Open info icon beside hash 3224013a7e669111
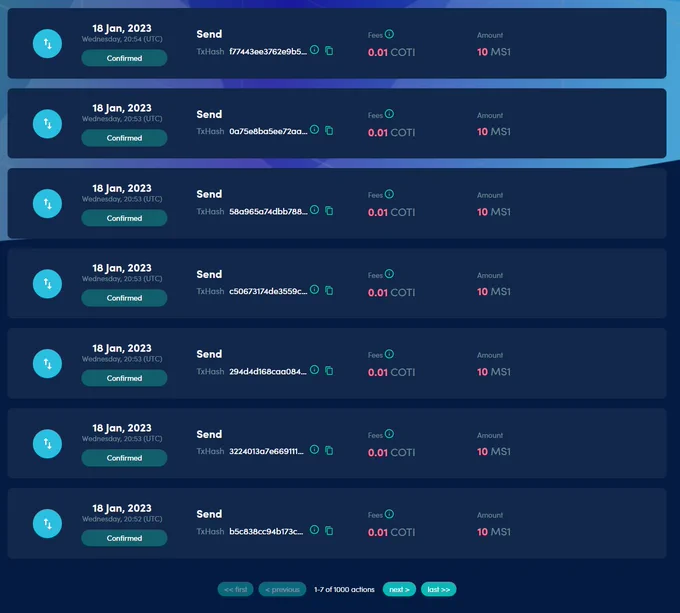Image resolution: width=680 pixels, height=613 pixels. (314, 450)
